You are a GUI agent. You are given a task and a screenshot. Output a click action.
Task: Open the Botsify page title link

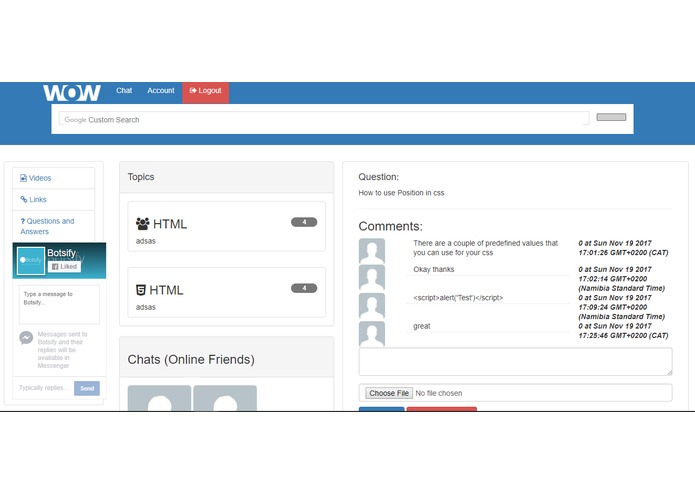click(62, 253)
